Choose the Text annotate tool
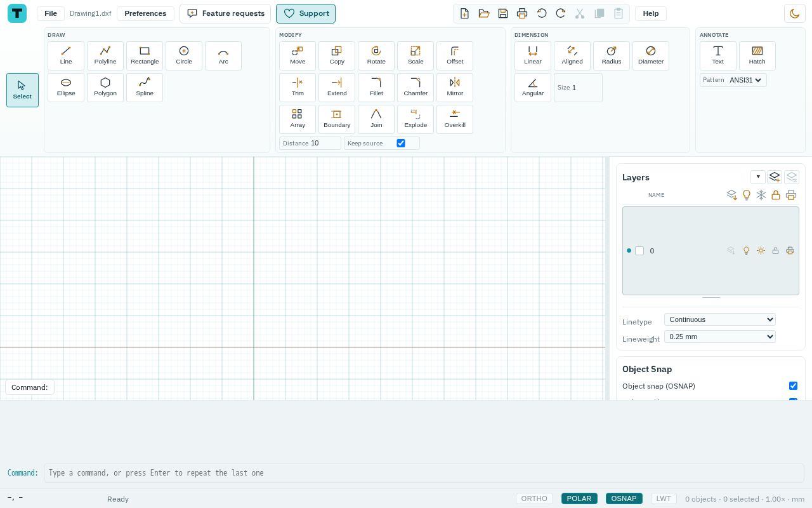 (718, 56)
